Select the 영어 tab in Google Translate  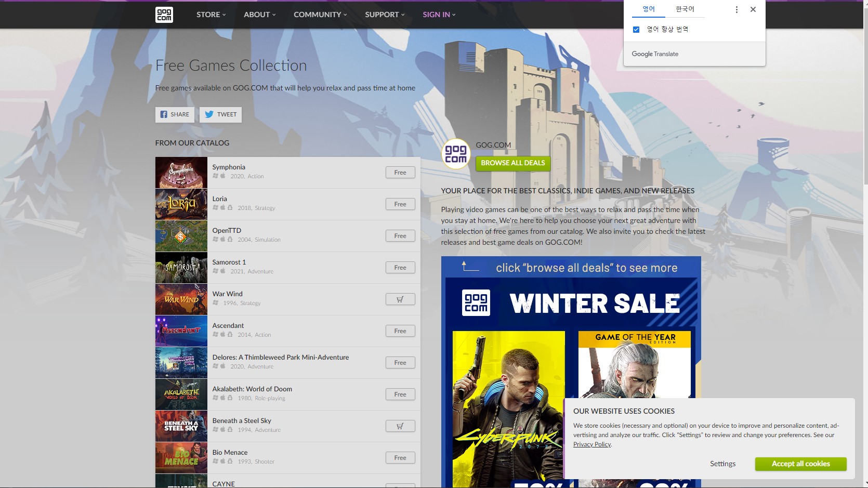[x=649, y=9]
